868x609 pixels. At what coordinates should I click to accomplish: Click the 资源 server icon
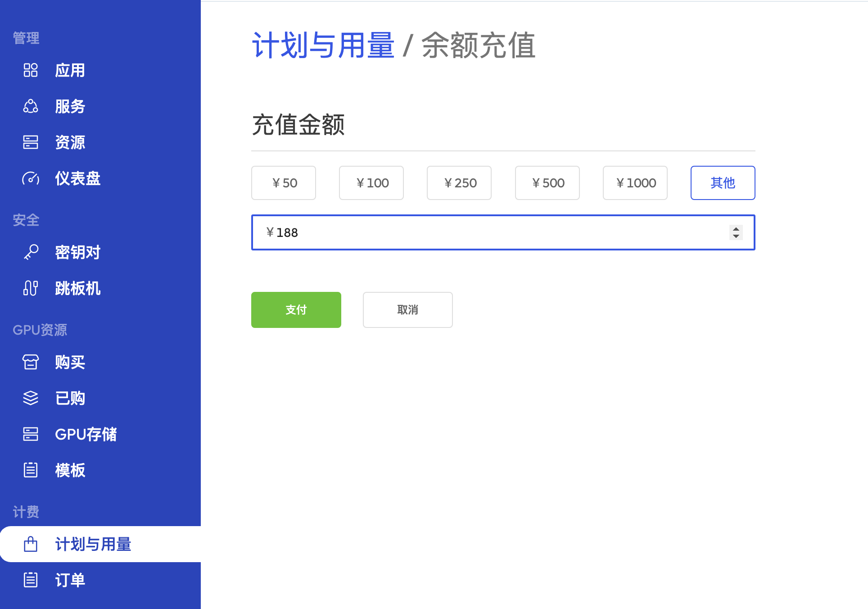[31, 142]
